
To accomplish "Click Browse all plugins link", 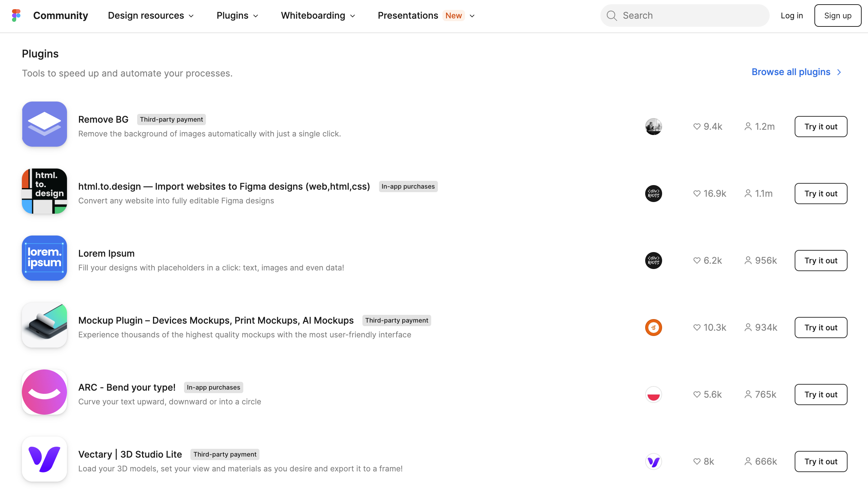I will coord(796,72).
